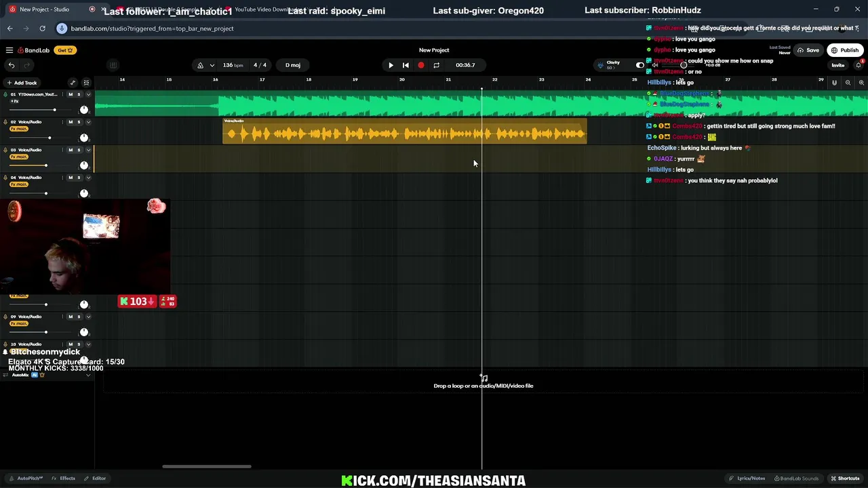The height and width of the screenshot is (488, 868).
Task: Click the microphone icon on track 03
Action: (5, 150)
